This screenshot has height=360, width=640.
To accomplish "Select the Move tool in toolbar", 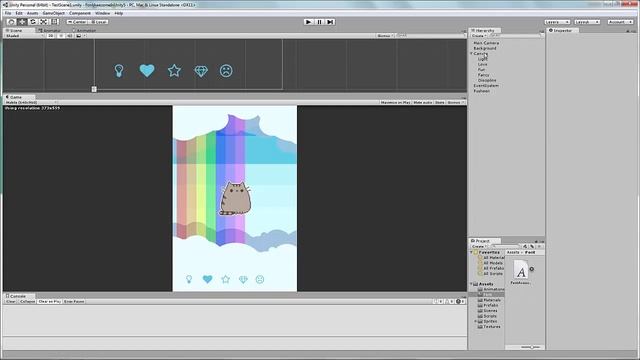I will pyautogui.click(x=22, y=22).
